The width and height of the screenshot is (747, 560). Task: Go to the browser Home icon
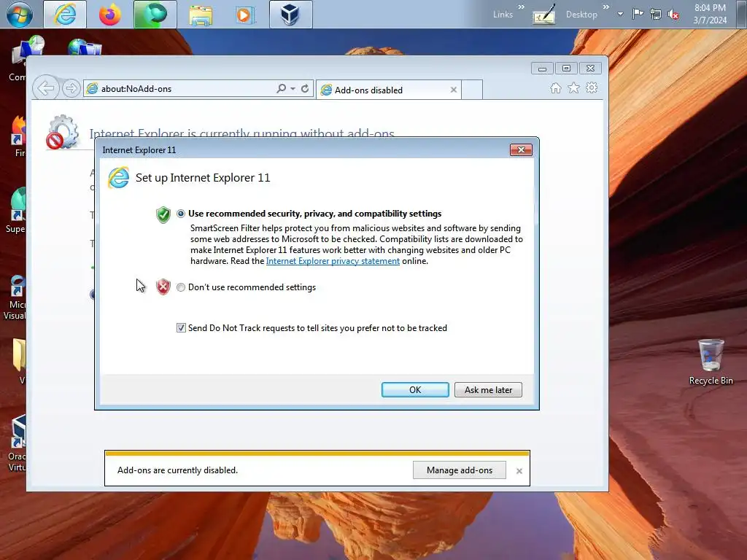(555, 87)
